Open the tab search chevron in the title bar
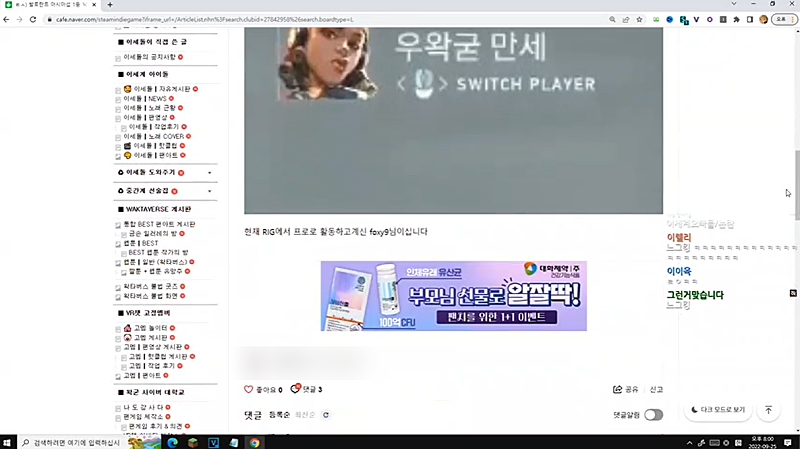Image resolution: width=800 pixels, height=449 pixels. tap(734, 4)
